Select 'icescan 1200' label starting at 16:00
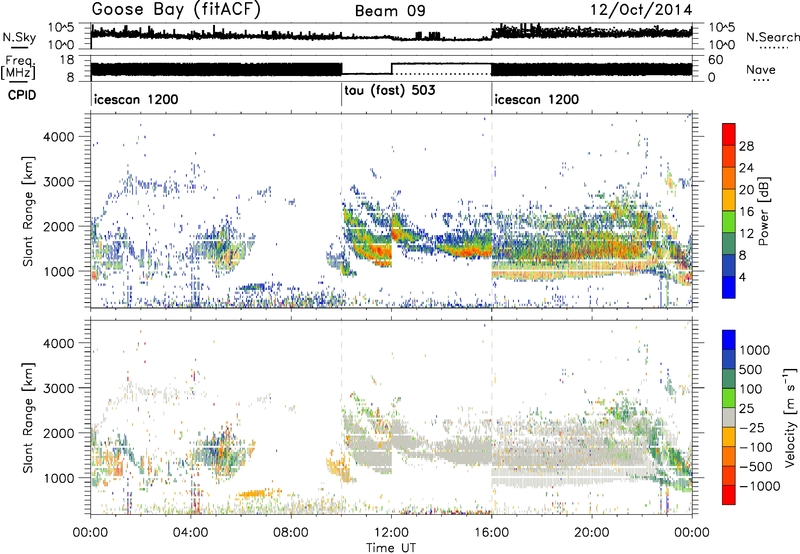 click(x=537, y=99)
